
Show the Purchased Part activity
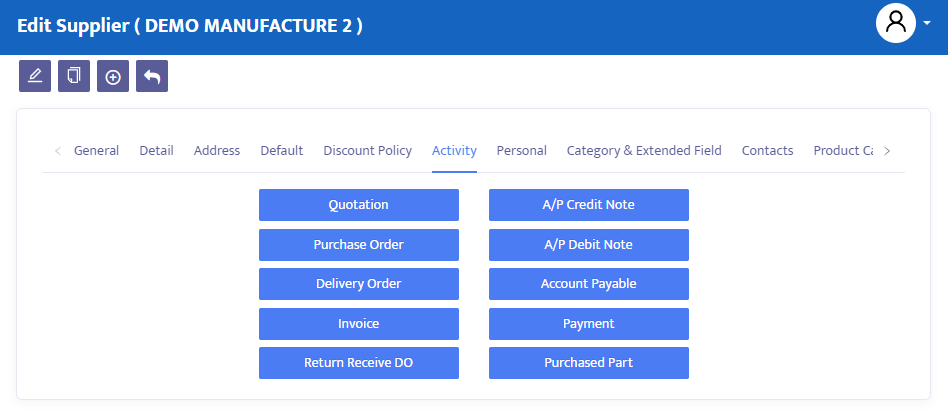(x=588, y=363)
